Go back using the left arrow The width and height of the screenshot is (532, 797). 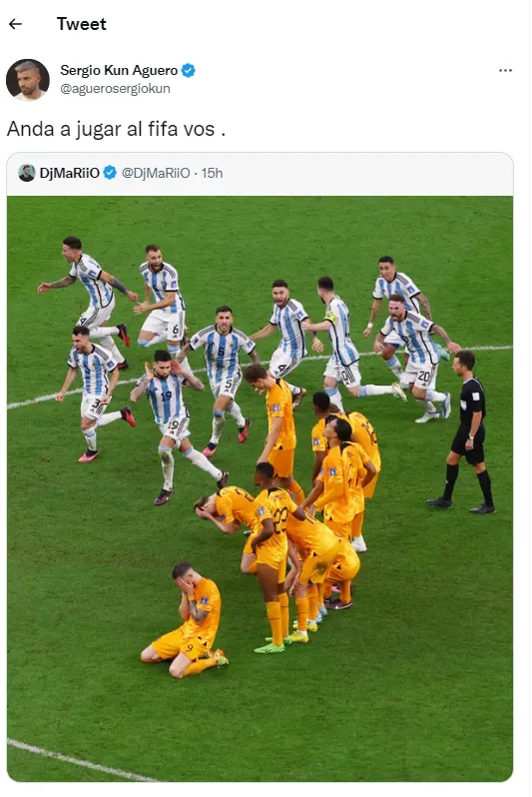(x=16, y=24)
